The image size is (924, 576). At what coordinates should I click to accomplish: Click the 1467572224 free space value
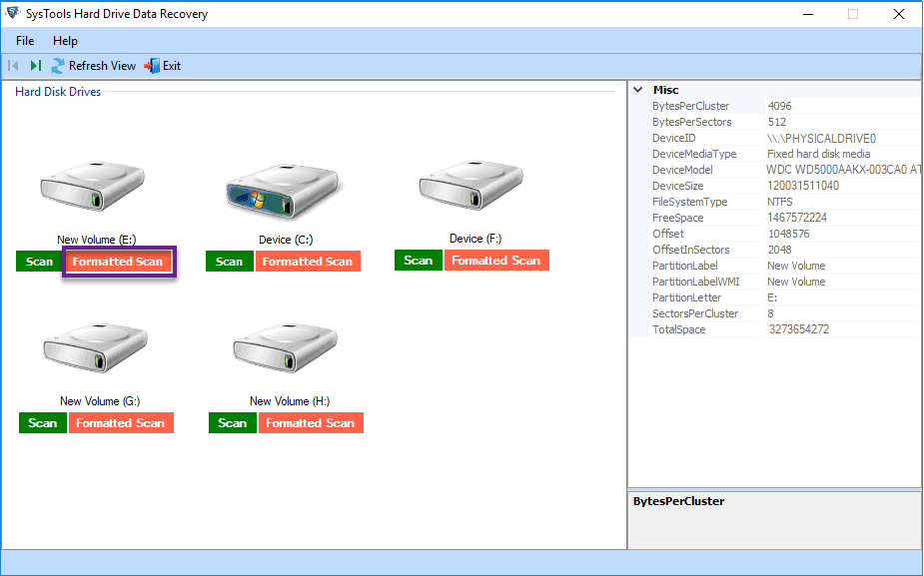click(797, 218)
